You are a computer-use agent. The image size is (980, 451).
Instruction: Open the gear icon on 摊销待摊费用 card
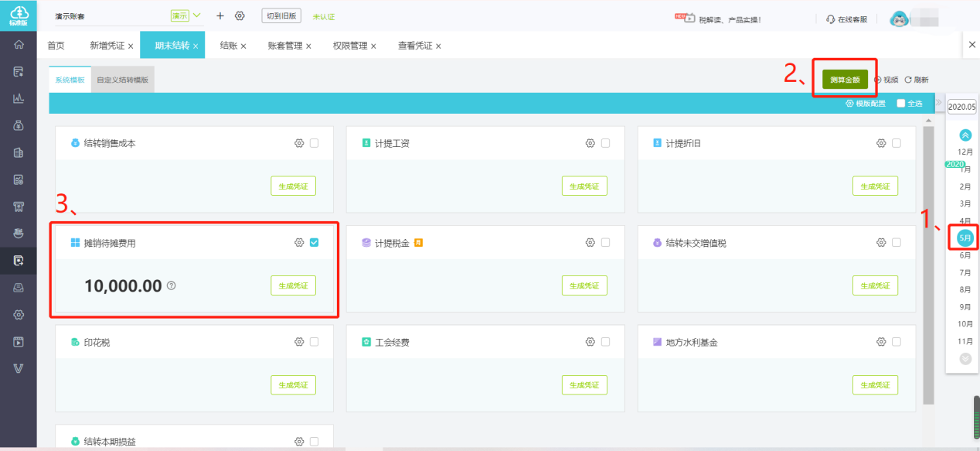pos(299,242)
